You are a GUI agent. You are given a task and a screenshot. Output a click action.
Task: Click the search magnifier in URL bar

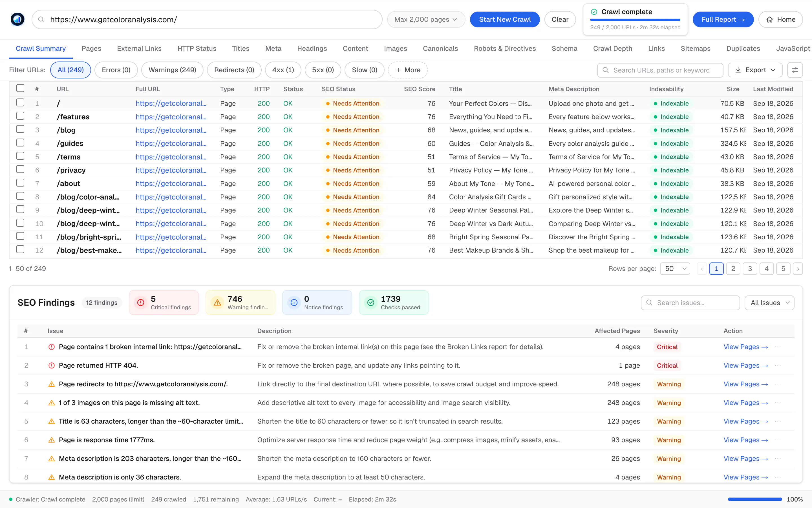[41, 19]
